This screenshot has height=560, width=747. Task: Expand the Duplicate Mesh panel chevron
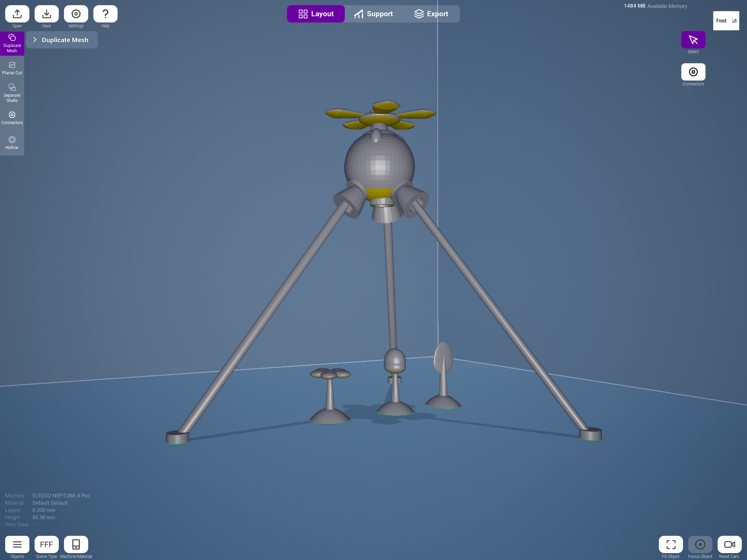pyautogui.click(x=35, y=40)
